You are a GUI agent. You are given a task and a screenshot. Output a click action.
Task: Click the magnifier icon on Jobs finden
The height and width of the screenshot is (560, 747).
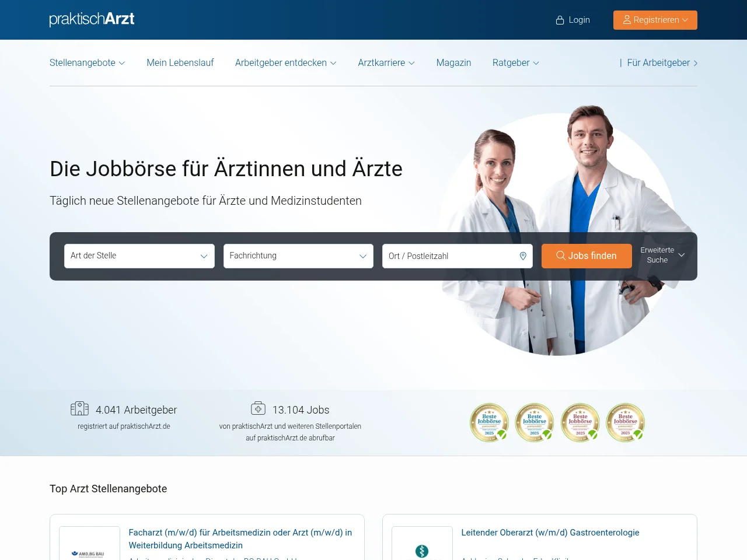click(x=561, y=256)
